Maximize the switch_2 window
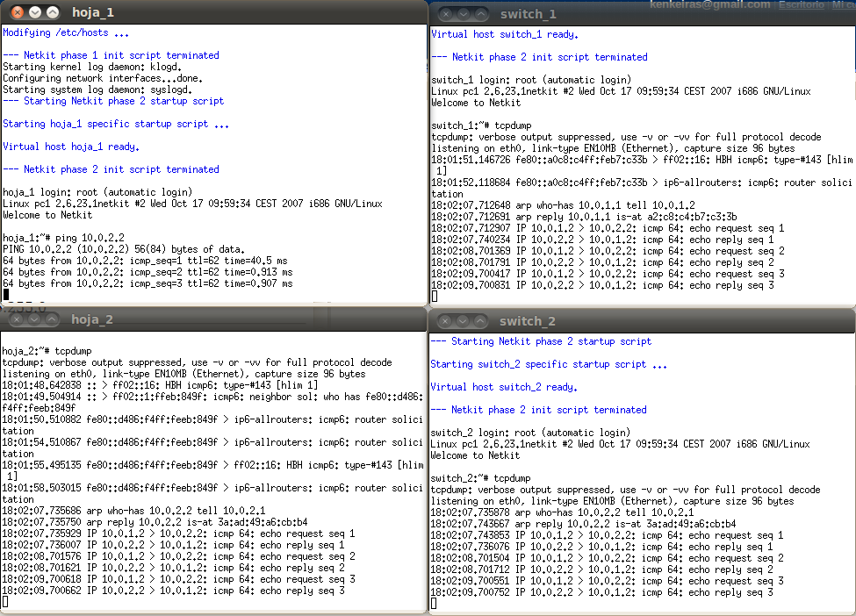 pos(480,321)
